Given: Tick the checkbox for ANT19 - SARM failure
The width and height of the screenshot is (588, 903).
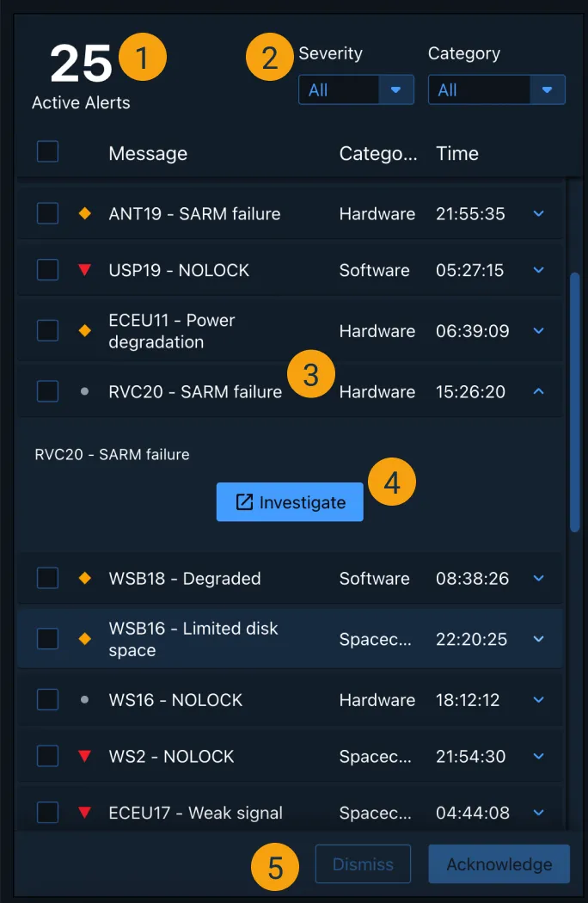Looking at the screenshot, I should (48, 213).
